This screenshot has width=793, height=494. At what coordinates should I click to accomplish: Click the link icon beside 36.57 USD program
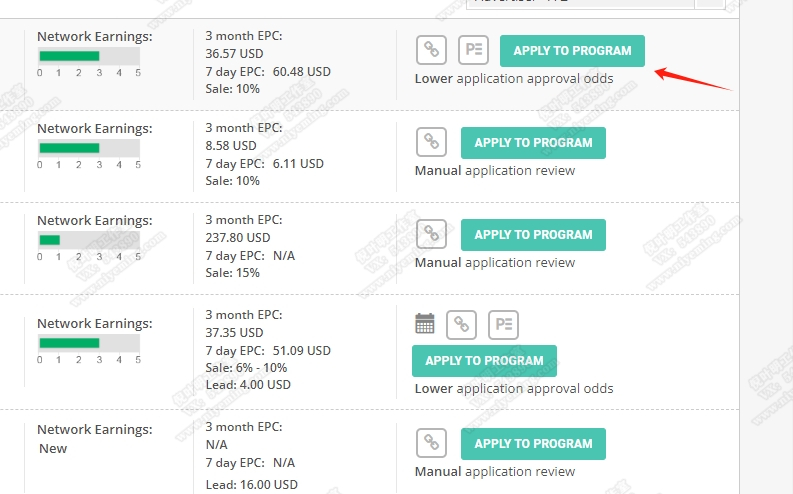431,50
